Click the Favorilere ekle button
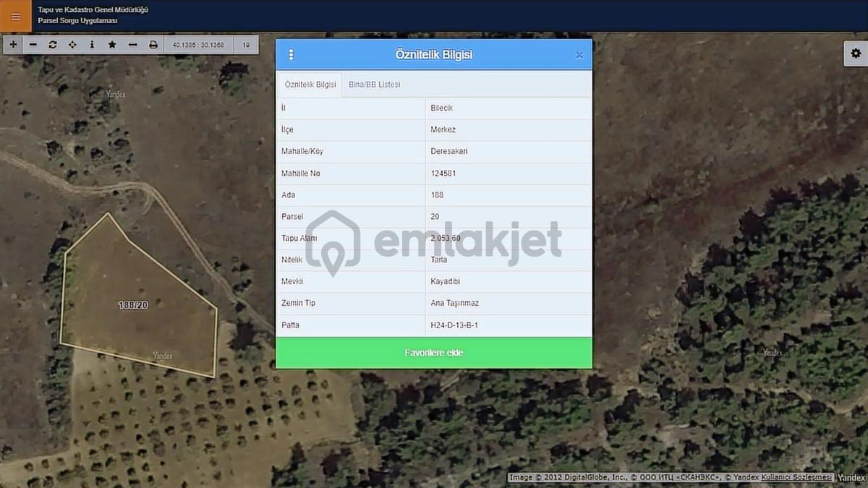This screenshot has width=868, height=488. (x=434, y=353)
